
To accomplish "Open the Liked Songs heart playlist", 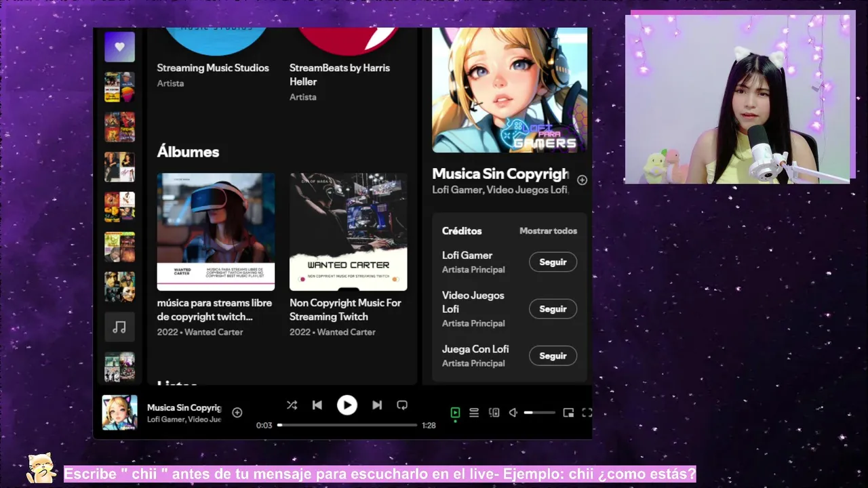I will [x=119, y=47].
